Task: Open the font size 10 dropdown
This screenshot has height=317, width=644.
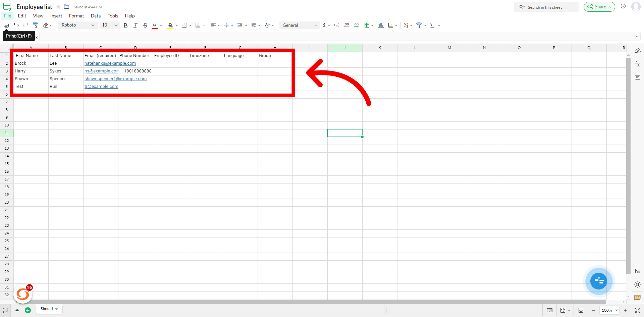Action: [110, 25]
